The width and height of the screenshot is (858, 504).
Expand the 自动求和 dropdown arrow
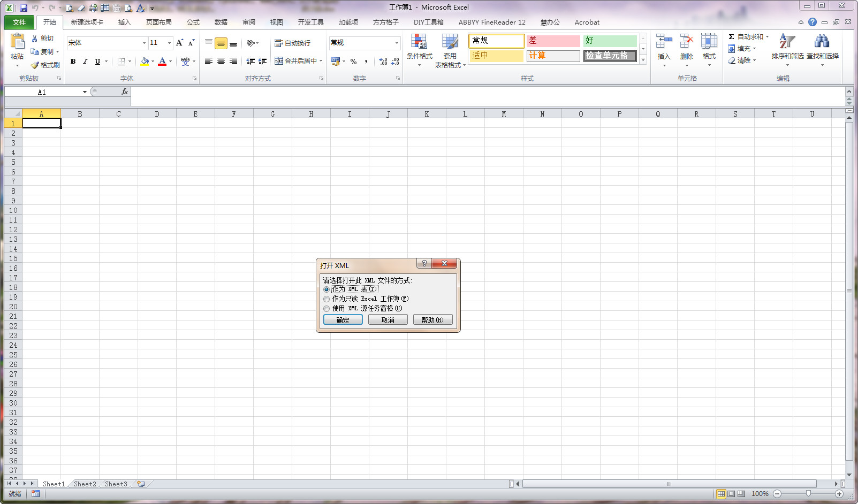tap(767, 37)
